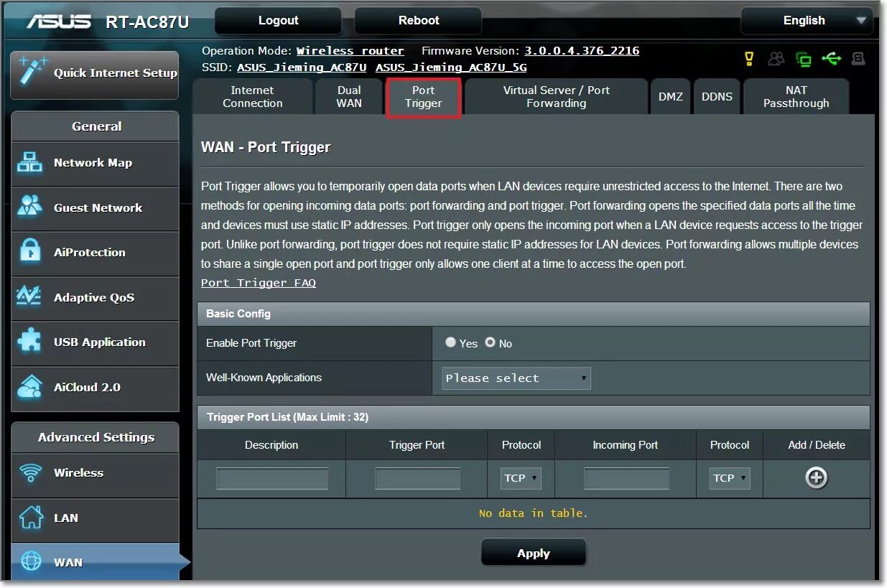Click the Trigger Port input field
887x588 pixels.
click(x=417, y=478)
